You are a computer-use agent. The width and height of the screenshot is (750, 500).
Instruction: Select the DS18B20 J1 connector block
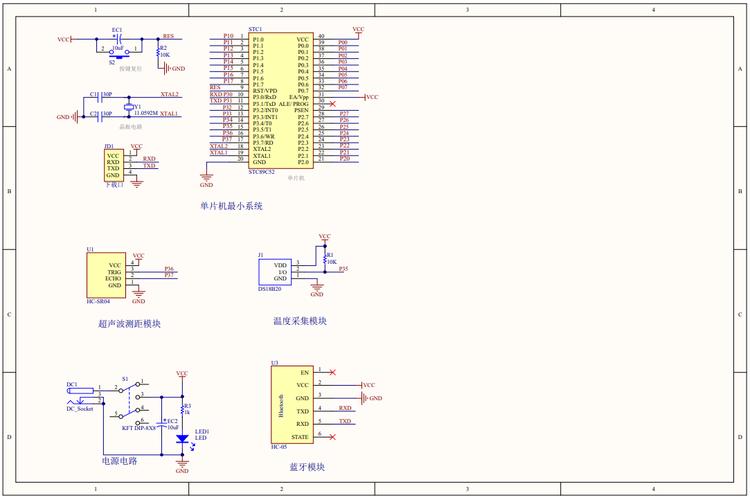pos(275,272)
